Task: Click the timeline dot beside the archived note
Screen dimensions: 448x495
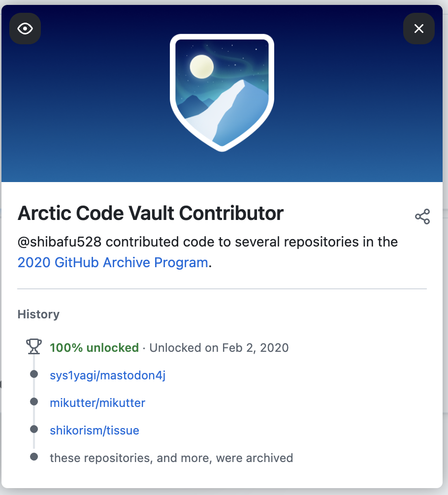Action: [34, 457]
